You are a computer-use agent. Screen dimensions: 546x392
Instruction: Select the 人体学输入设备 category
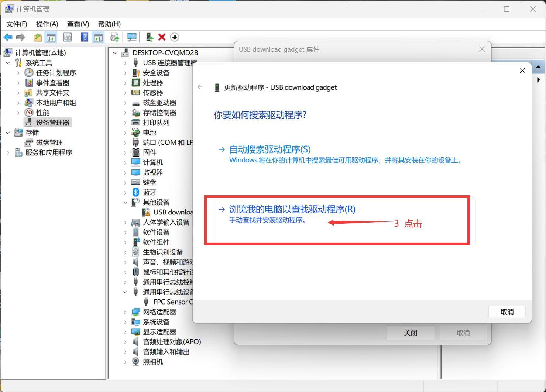coord(166,222)
